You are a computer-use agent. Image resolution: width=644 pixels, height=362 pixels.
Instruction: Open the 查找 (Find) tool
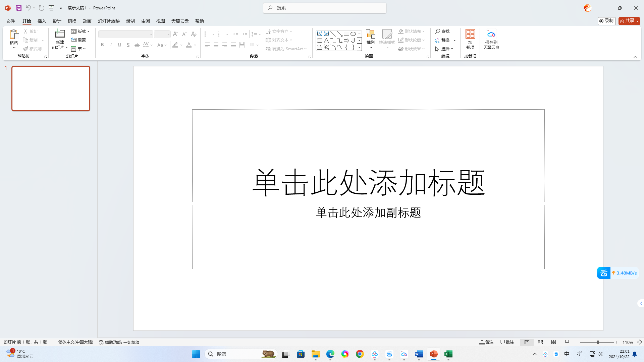(442, 31)
